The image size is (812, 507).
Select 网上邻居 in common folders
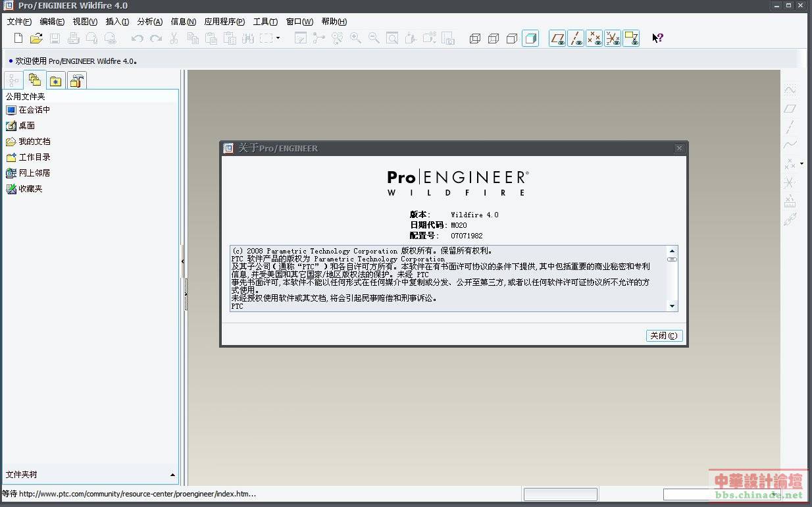pos(28,173)
